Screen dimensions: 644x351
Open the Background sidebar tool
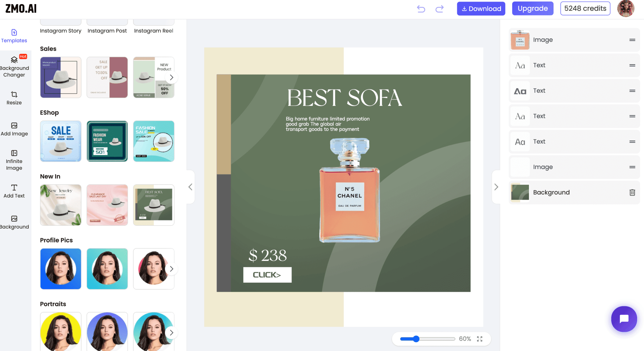click(14, 222)
